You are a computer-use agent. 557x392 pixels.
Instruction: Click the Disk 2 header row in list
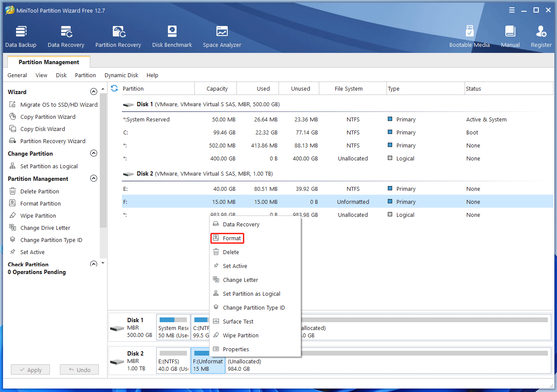[x=337, y=173]
